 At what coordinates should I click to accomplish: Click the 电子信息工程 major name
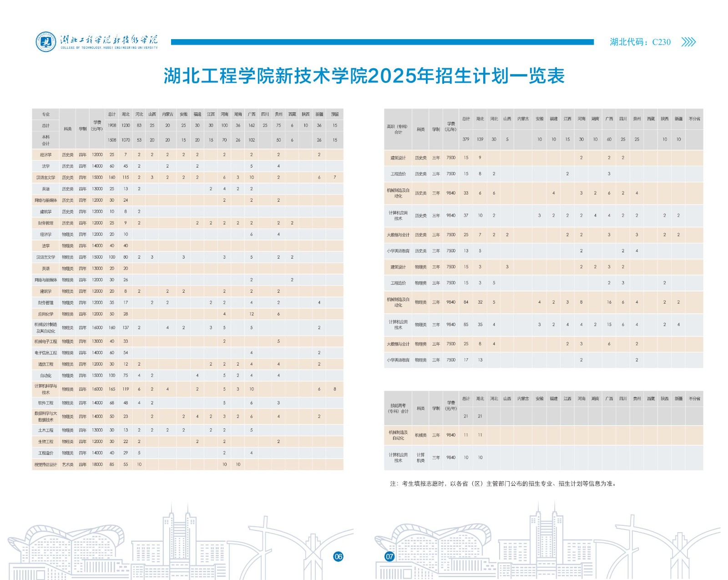[46, 353]
